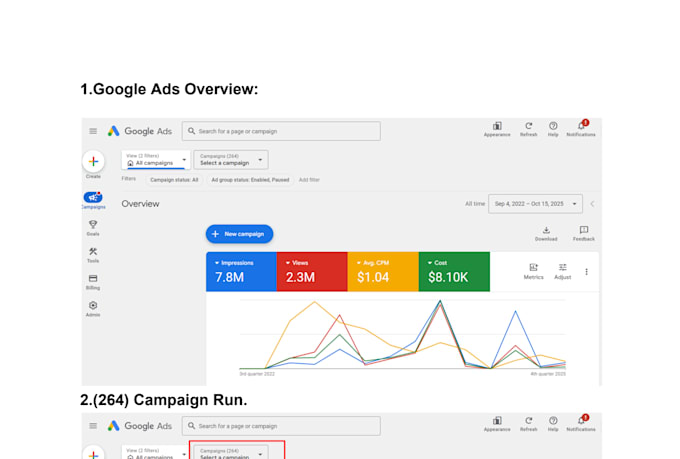
Task: Click the 3rd quarter 2022 axis label
Action: (x=257, y=374)
